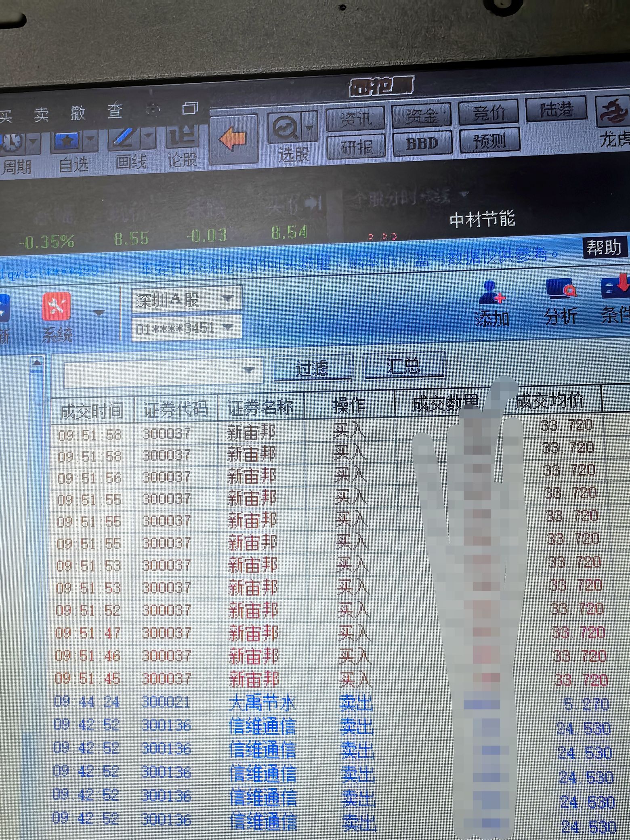This screenshot has height=840, width=630.
Task: Select the 大禹节水 row name
Action: 262,703
